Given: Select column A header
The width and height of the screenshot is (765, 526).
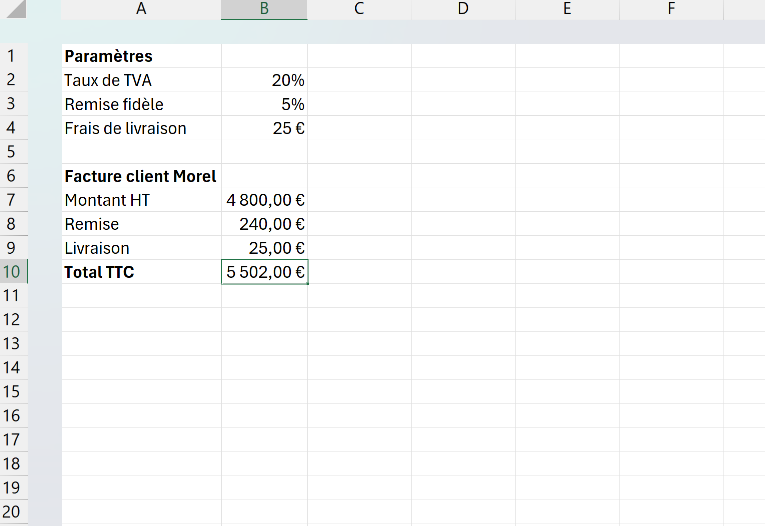Looking at the screenshot, I should pos(141,9).
